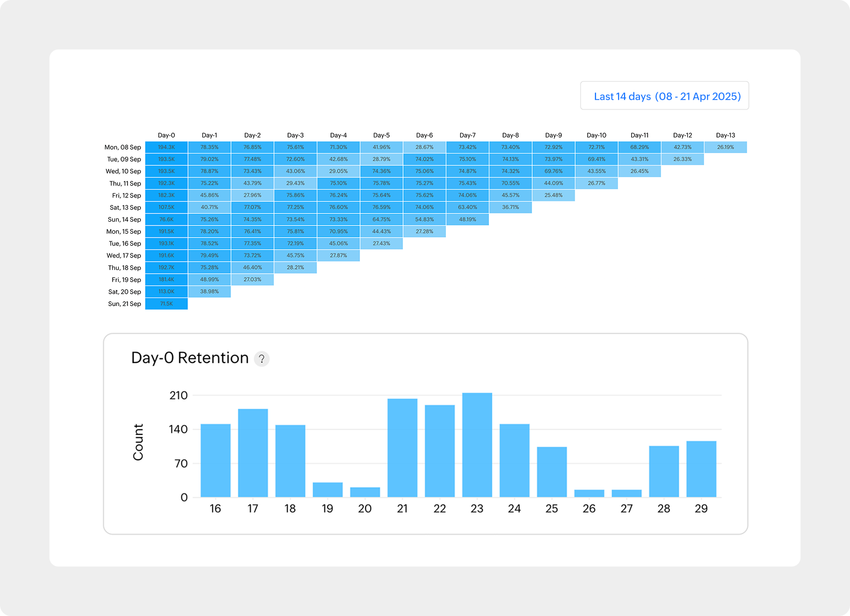Click the Sat, 20 Sep Day-1 cell 38.98%

click(x=209, y=292)
